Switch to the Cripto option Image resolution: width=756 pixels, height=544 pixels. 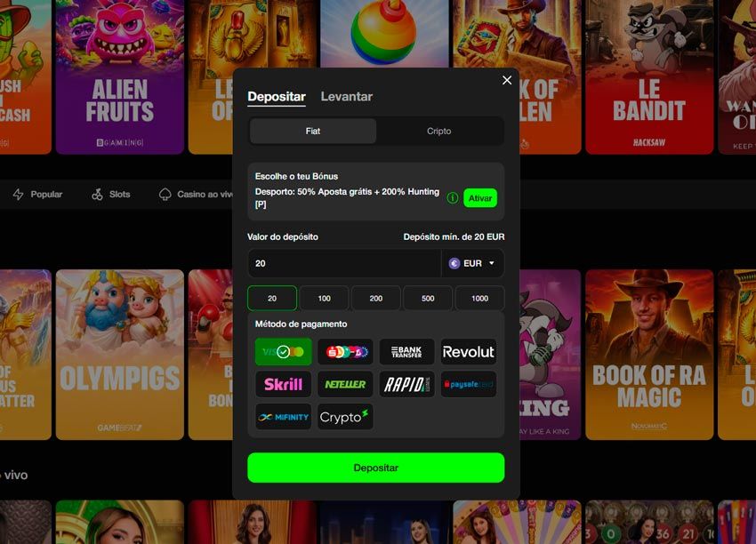(x=438, y=131)
